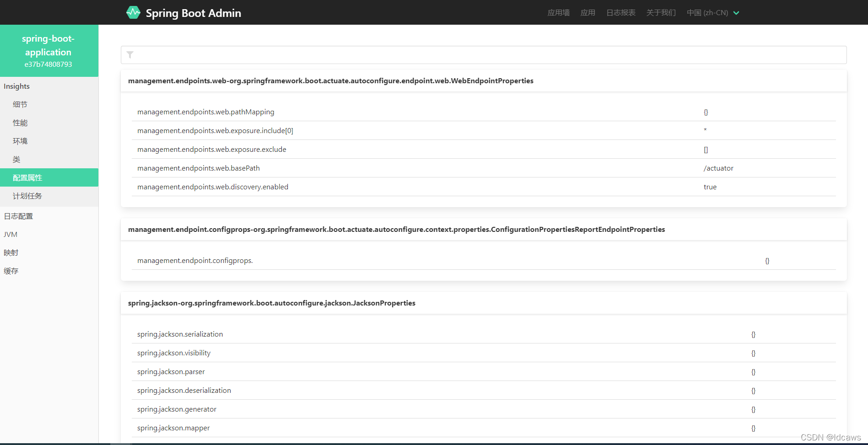This screenshot has height=445, width=868.
Task: Click the {} value for spring.jackson.deserialization
Action: pyautogui.click(x=754, y=391)
